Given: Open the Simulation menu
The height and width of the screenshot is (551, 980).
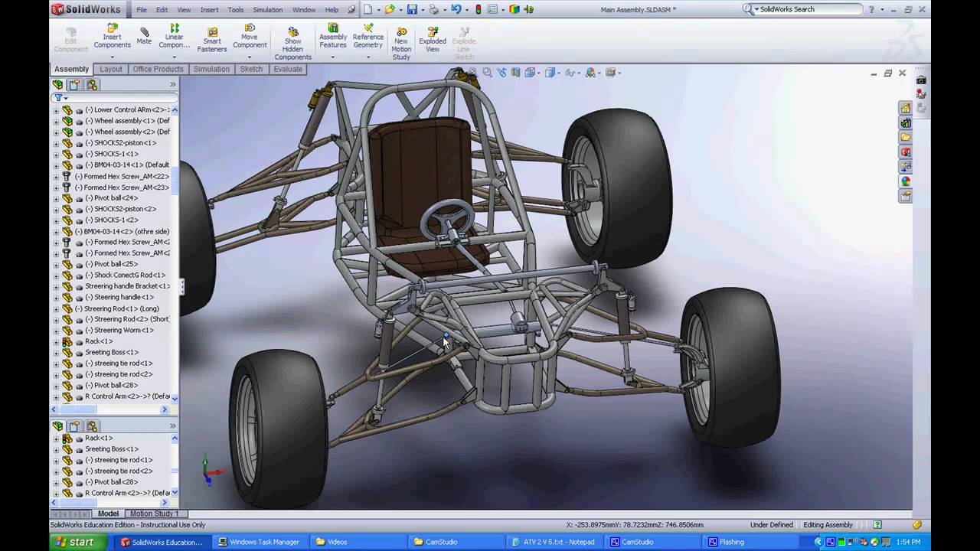Looking at the screenshot, I should click(x=267, y=10).
